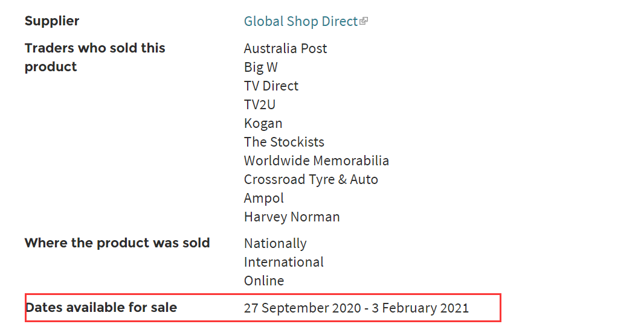The width and height of the screenshot is (644, 327).
Task: Click external link icon beside Global Shop Direct
Action: 364,21
